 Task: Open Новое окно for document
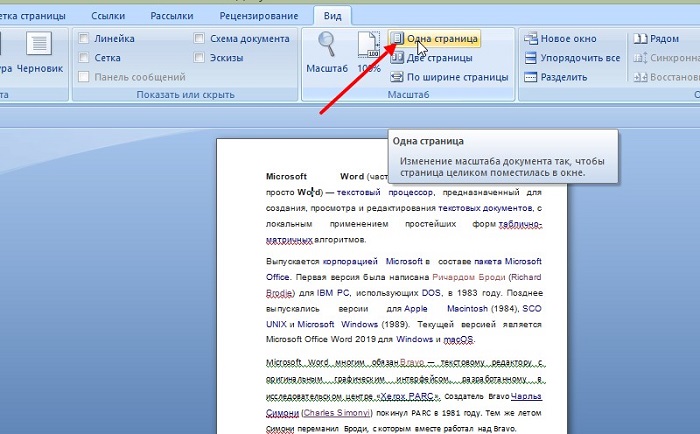pyautogui.click(x=560, y=38)
